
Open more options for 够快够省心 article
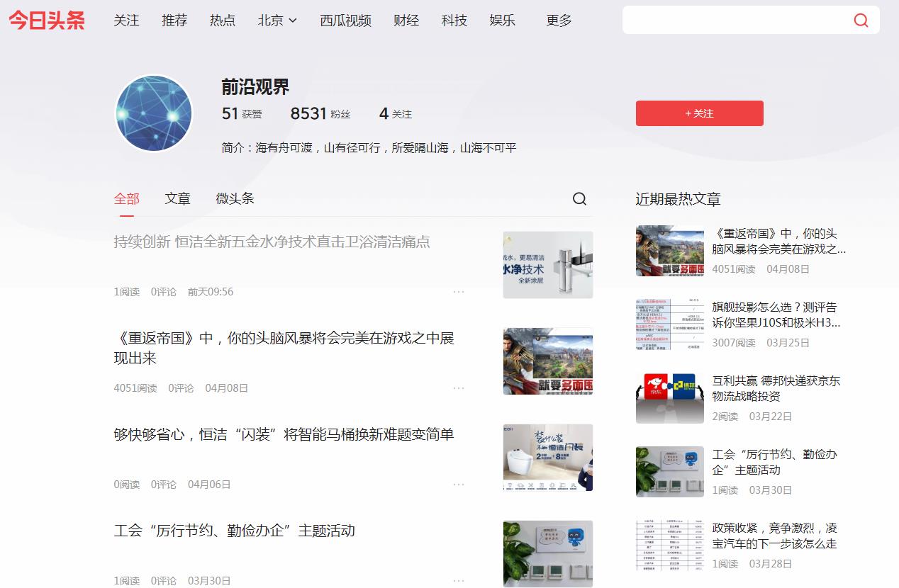pyautogui.click(x=459, y=485)
